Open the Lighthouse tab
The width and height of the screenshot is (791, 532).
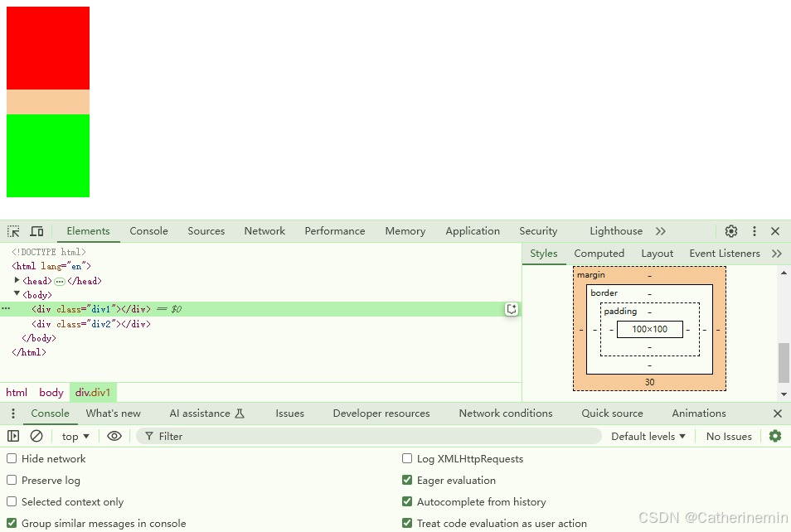616,231
